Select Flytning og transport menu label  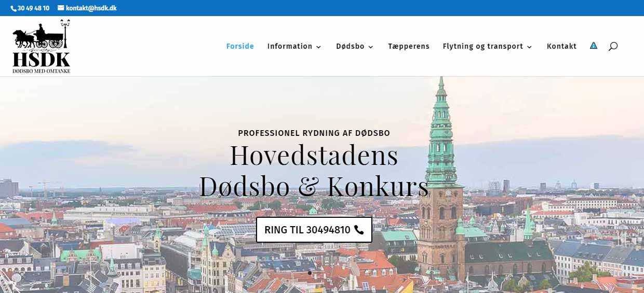[483, 46]
